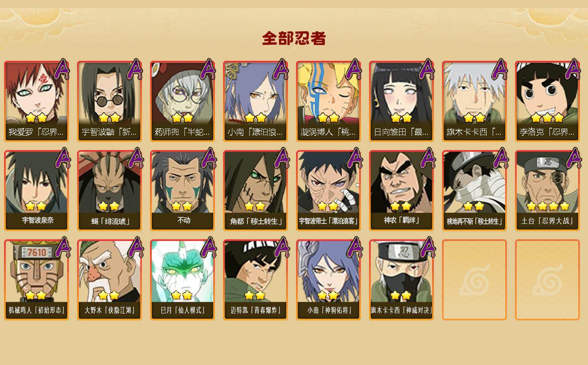Click the first empty leaf-symbol ninja slot
Viewport: 588px width, 365px height.
pyautogui.click(x=474, y=280)
